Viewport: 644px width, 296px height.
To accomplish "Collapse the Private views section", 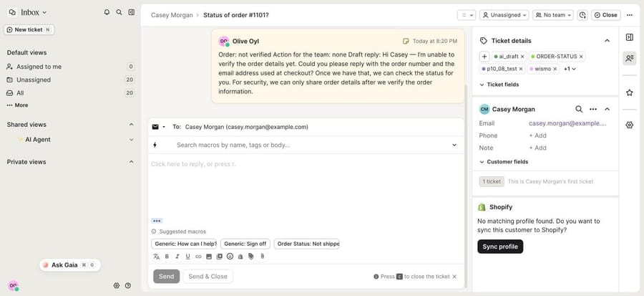I will click(x=132, y=161).
